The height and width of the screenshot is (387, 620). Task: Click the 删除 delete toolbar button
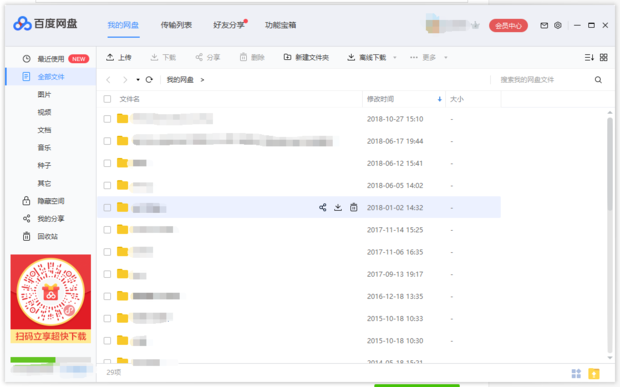(252, 58)
